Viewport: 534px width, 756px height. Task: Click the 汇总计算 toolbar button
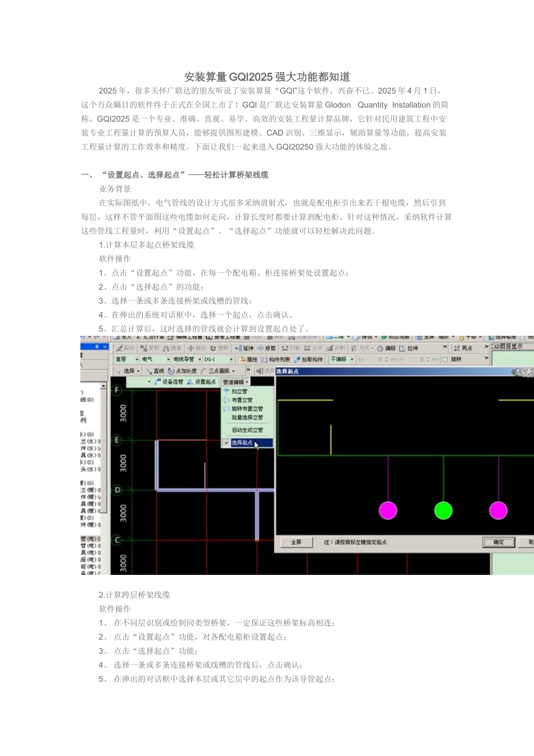click(150, 337)
